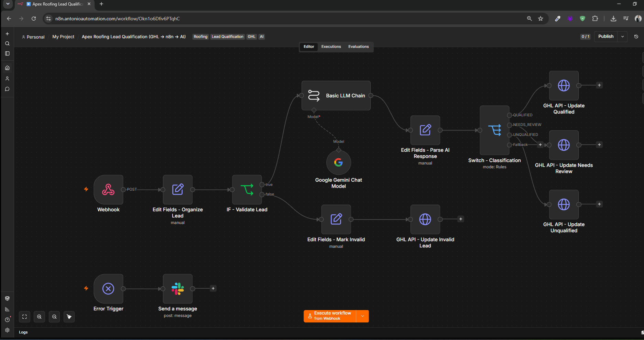This screenshot has height=340, width=644.
Task: Open the home overview in sidebar
Action: coord(7,68)
